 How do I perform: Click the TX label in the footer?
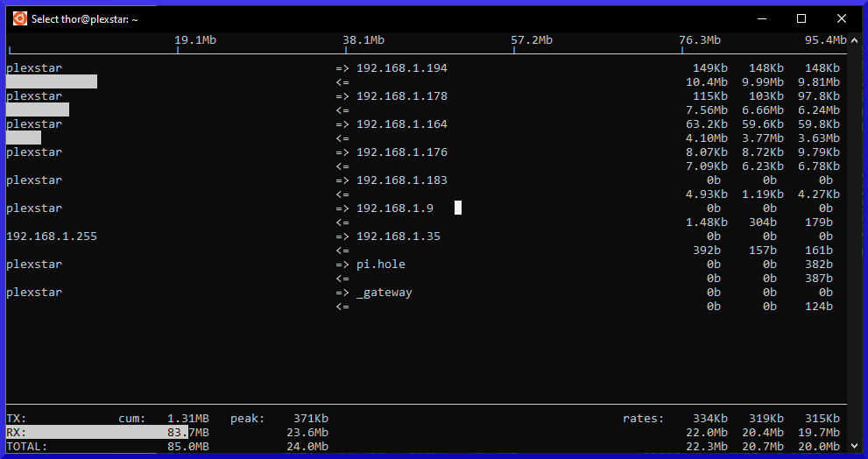(x=17, y=419)
